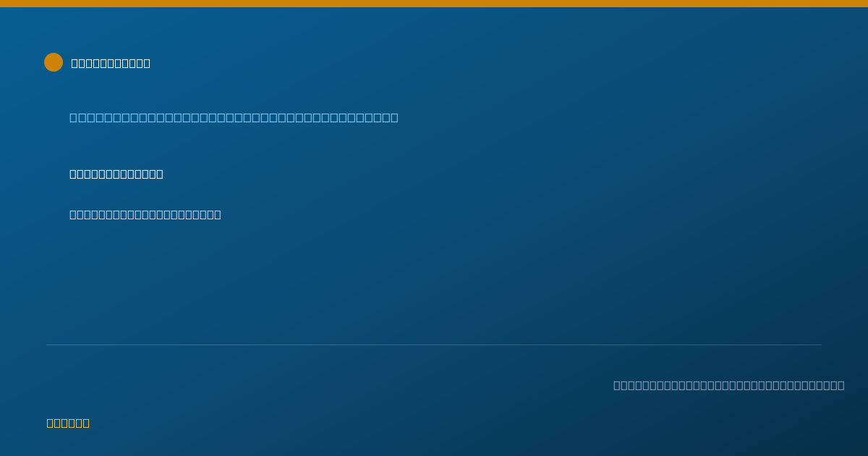Open the yellow link text at bottom left
The image size is (868, 456).
click(x=68, y=423)
